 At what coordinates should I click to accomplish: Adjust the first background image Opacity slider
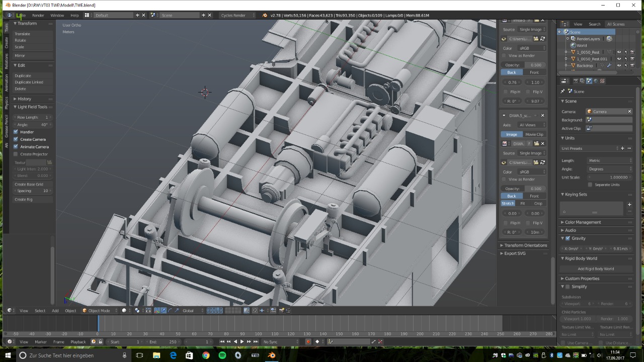pyautogui.click(x=523, y=65)
